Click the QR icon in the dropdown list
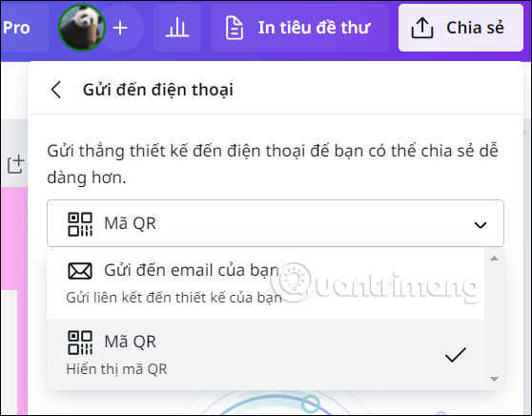Image resolution: width=532 pixels, height=416 pixels. pyautogui.click(x=80, y=343)
